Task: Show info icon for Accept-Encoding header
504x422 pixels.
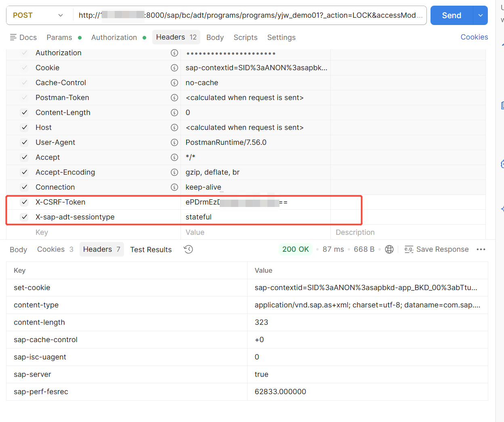Action: pos(174,172)
